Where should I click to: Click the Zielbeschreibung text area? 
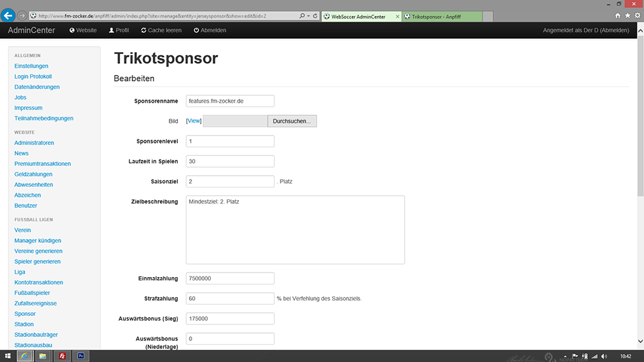[295, 230]
